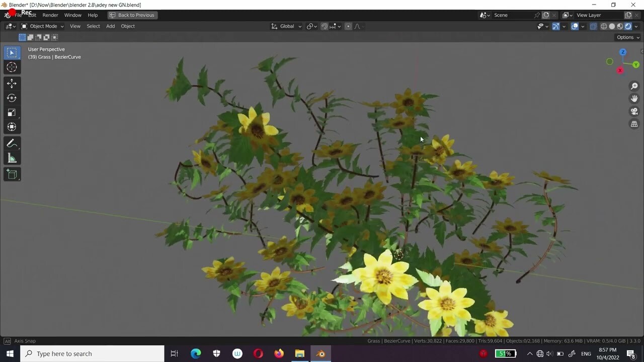Select the Scale tool
Screen dimensions: 644x362
coord(12,113)
